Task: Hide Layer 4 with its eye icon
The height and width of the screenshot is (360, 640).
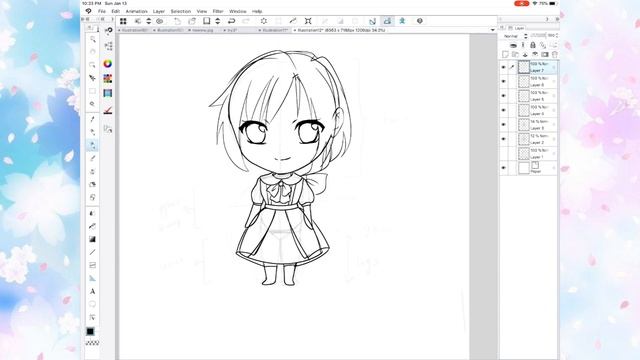Action: pos(503,110)
